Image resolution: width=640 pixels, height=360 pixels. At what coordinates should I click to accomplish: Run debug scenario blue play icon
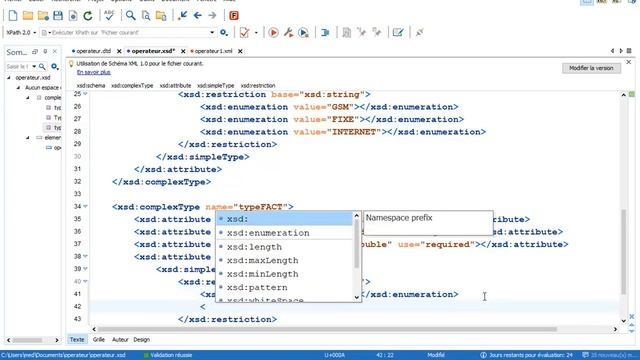click(303, 33)
